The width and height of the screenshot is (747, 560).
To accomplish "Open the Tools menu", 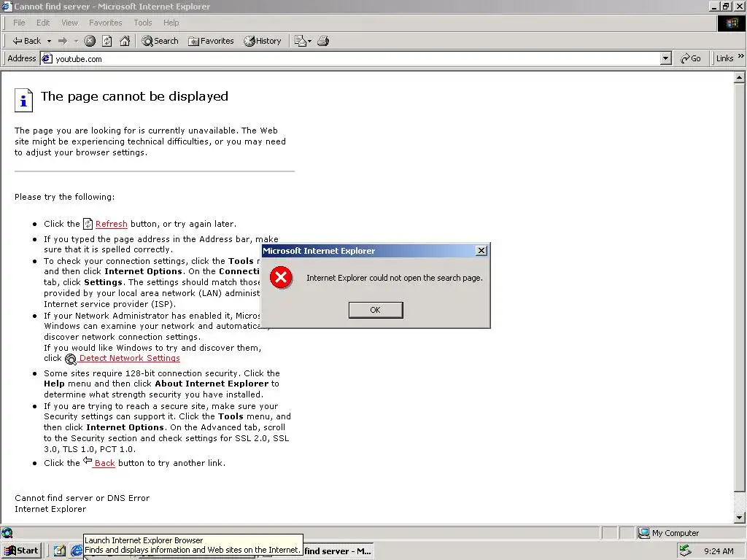I will click(x=142, y=23).
